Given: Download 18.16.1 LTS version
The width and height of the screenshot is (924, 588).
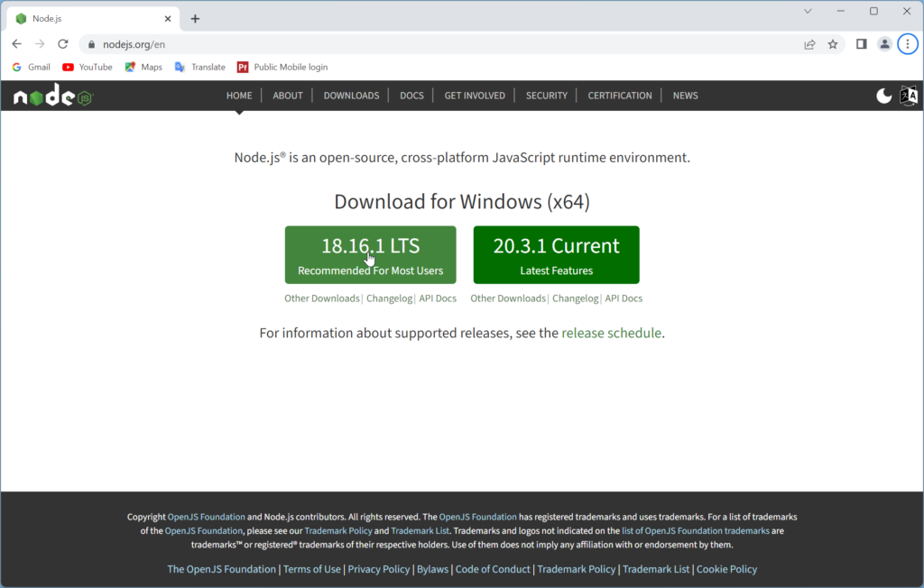Looking at the screenshot, I should pyautogui.click(x=371, y=255).
